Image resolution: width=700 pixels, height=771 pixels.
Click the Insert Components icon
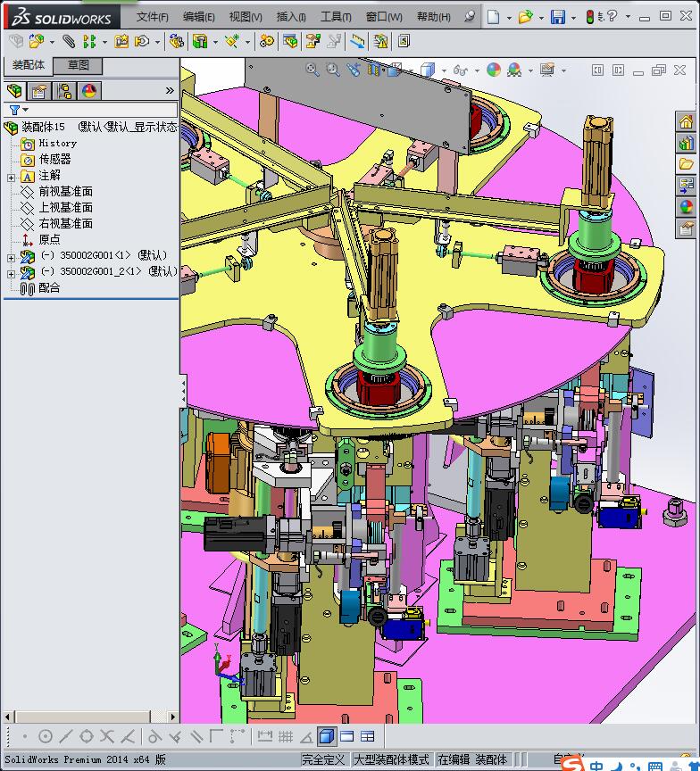point(37,41)
